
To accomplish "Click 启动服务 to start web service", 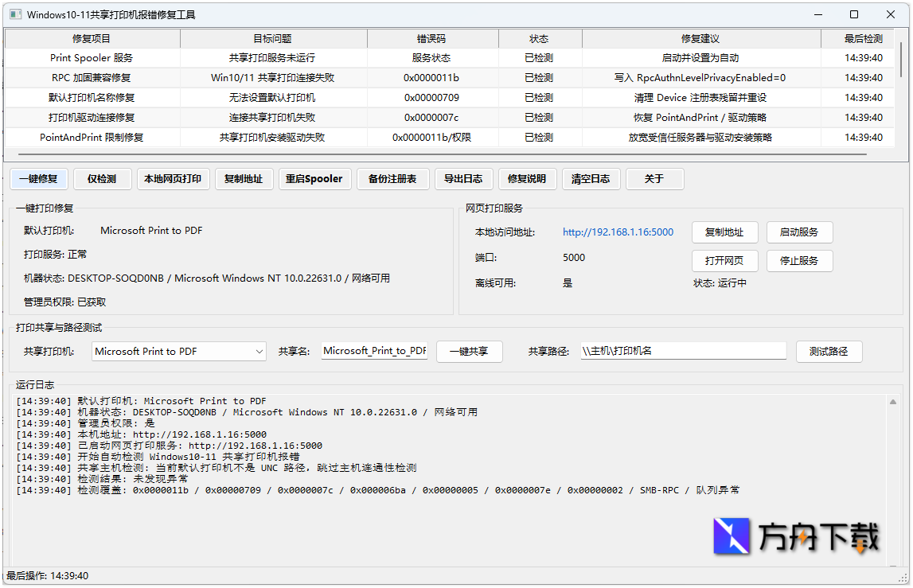I will tap(799, 232).
